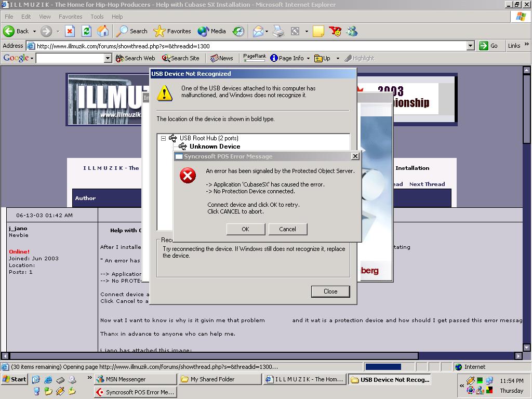Click the Mail envelope icon
Viewport: 532px width, 399px height.
point(258,31)
